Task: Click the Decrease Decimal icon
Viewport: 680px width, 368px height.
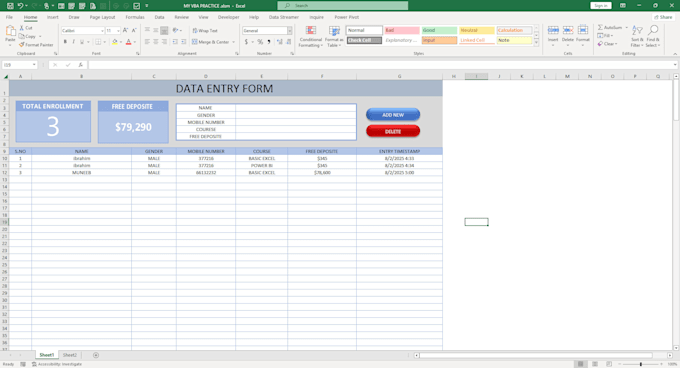Action: 288,42
